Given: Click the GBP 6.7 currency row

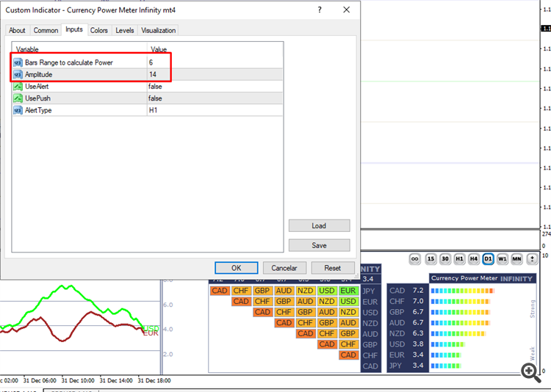Looking at the screenshot, I should click(x=406, y=312).
